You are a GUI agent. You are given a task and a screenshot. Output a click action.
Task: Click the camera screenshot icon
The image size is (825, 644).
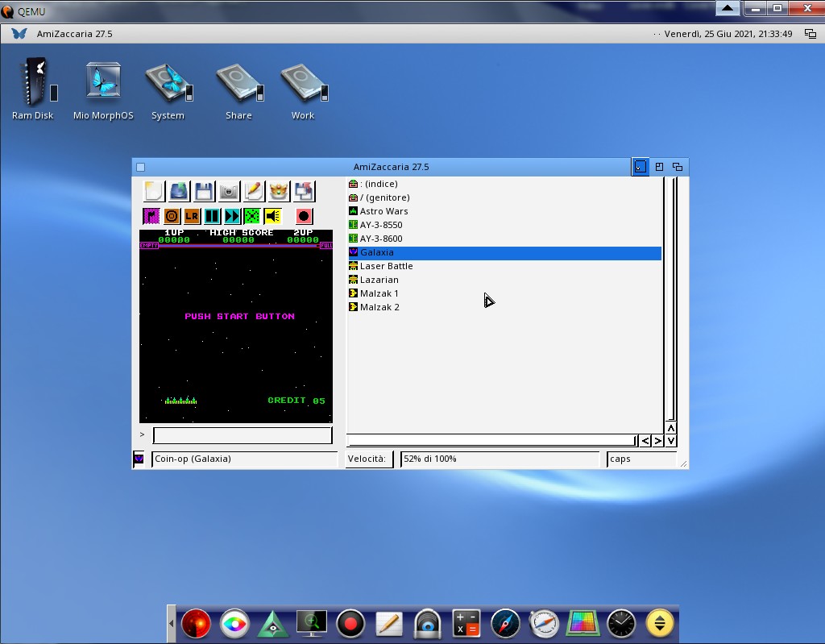(229, 191)
